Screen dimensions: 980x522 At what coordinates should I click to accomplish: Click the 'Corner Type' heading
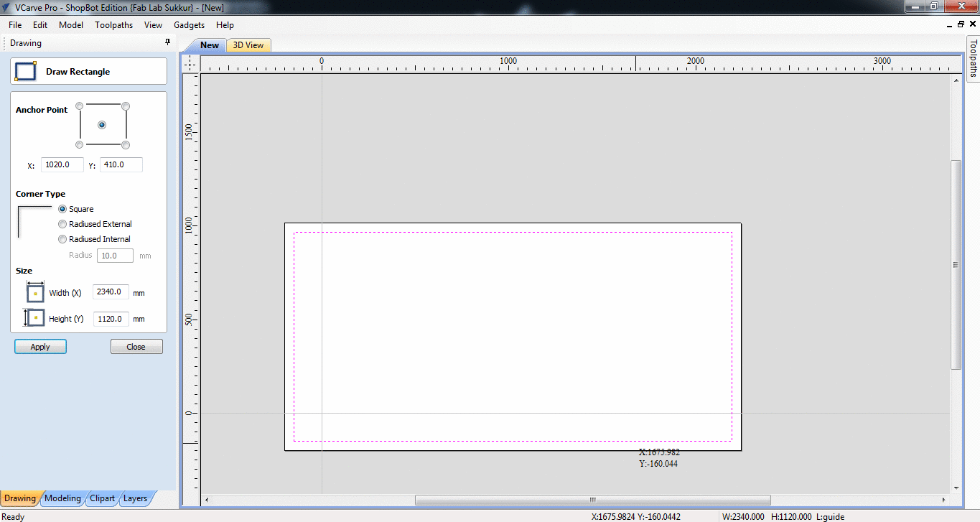40,194
